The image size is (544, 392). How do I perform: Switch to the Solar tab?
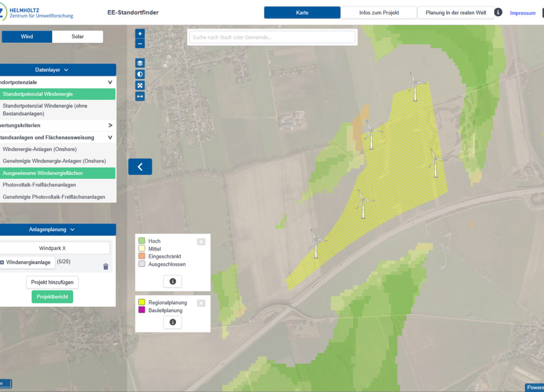tap(78, 36)
